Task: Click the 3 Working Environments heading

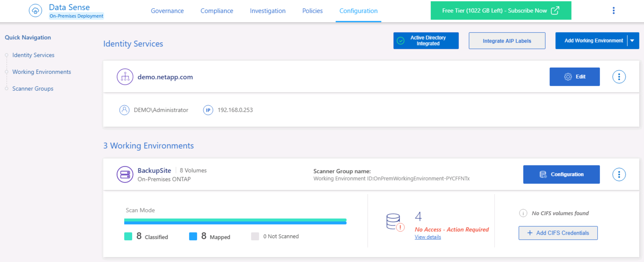Action: pyautogui.click(x=149, y=146)
